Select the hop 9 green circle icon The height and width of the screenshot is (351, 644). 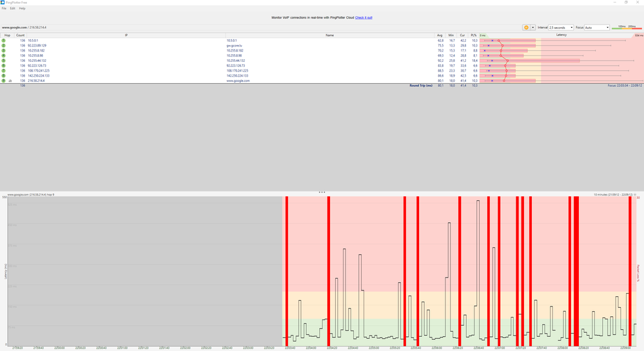pyautogui.click(x=4, y=81)
